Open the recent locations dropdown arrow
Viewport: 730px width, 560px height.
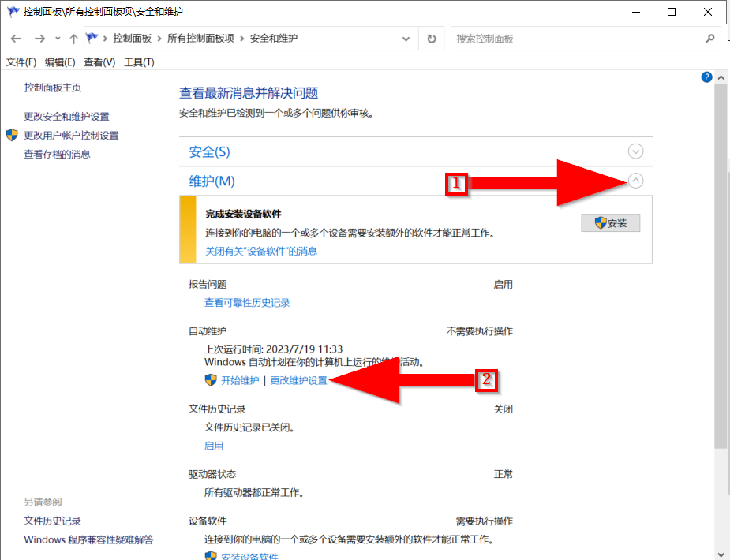[58, 39]
